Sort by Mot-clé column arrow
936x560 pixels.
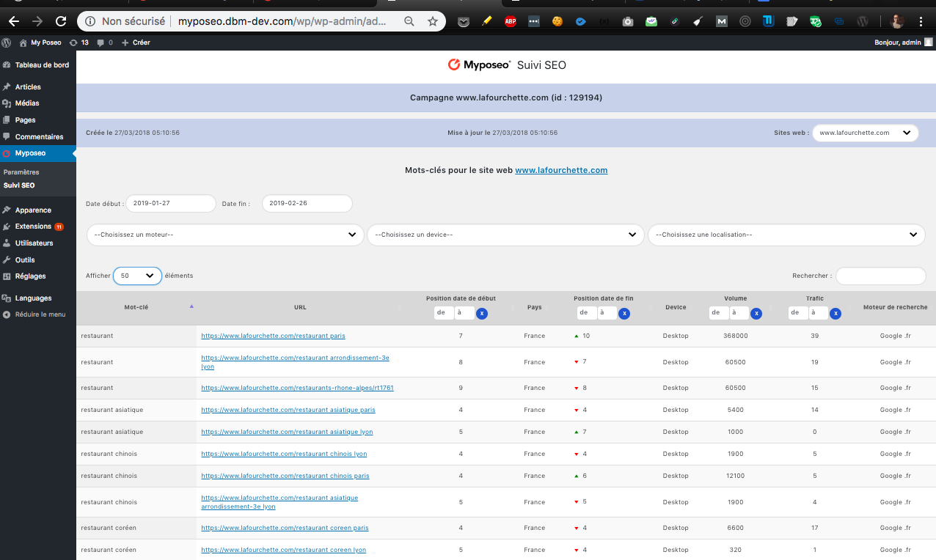point(191,306)
